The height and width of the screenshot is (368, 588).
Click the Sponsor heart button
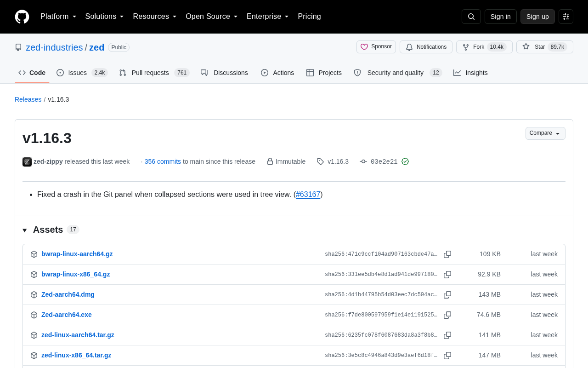(x=376, y=47)
